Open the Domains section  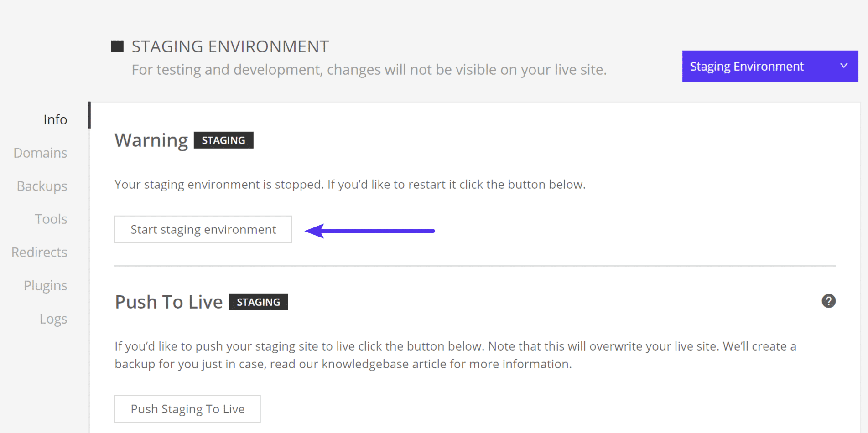coord(40,153)
